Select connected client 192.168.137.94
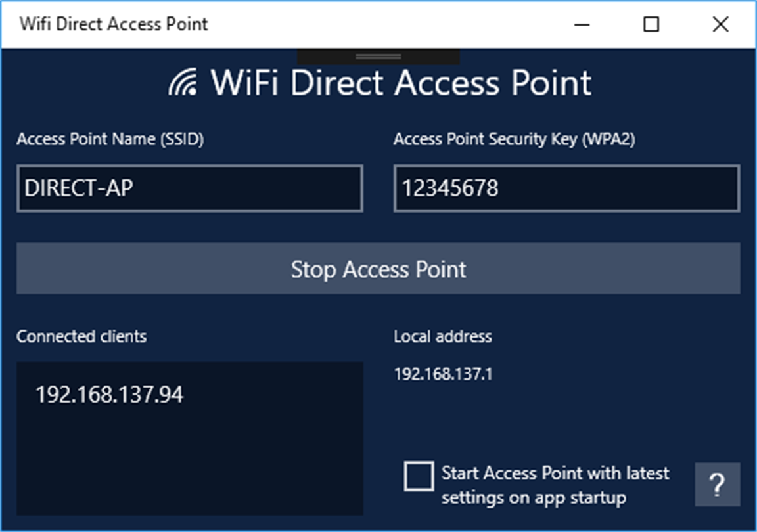The image size is (757, 532). [x=109, y=395]
